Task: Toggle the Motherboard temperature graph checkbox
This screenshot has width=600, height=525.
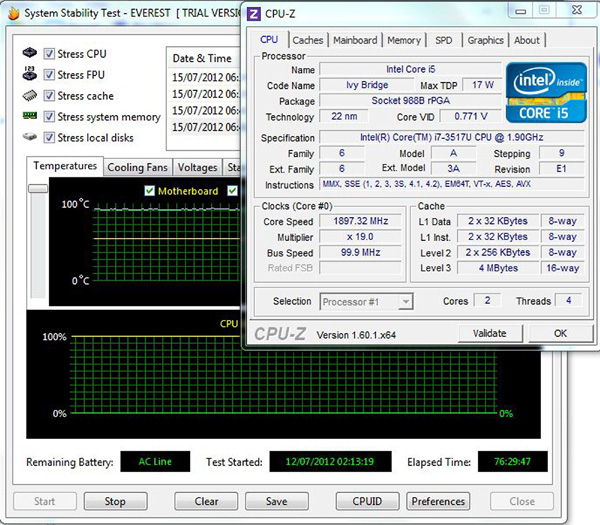Action: pos(149,191)
